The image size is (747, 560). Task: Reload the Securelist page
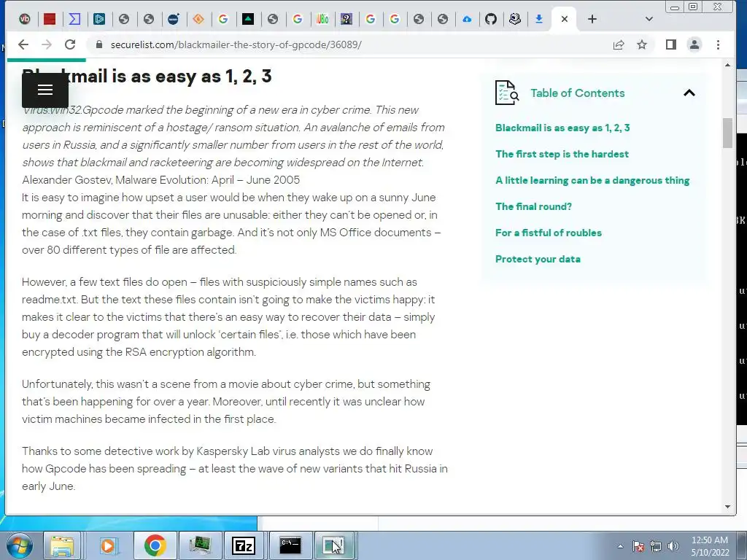click(x=70, y=44)
